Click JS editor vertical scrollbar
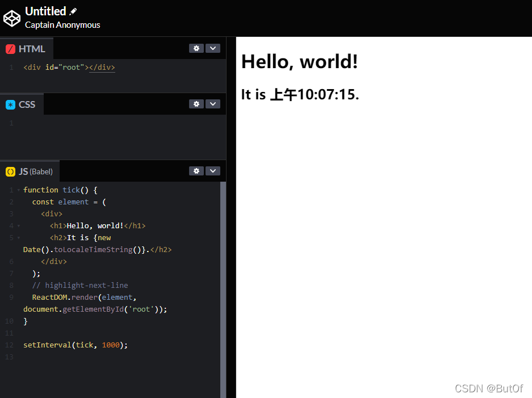Viewport: 532px width, 398px height. click(223, 290)
